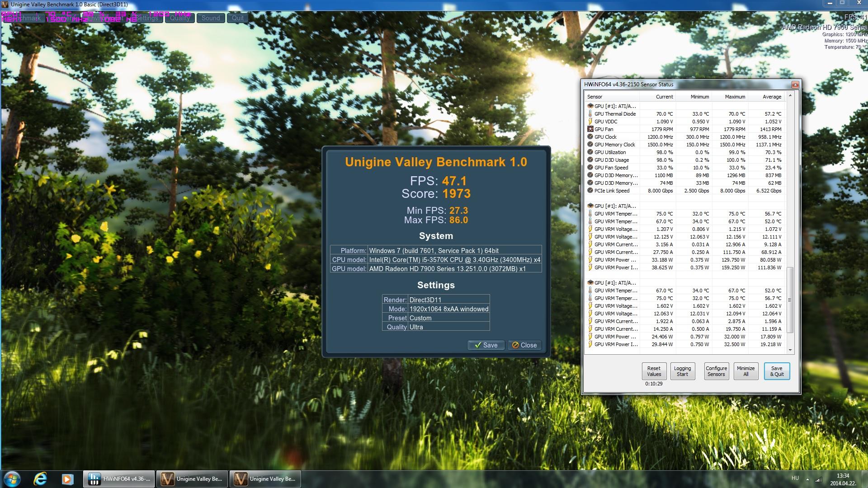
Task: Click the icon of the 1.922 A VRM Current row
Action: (x=590, y=321)
